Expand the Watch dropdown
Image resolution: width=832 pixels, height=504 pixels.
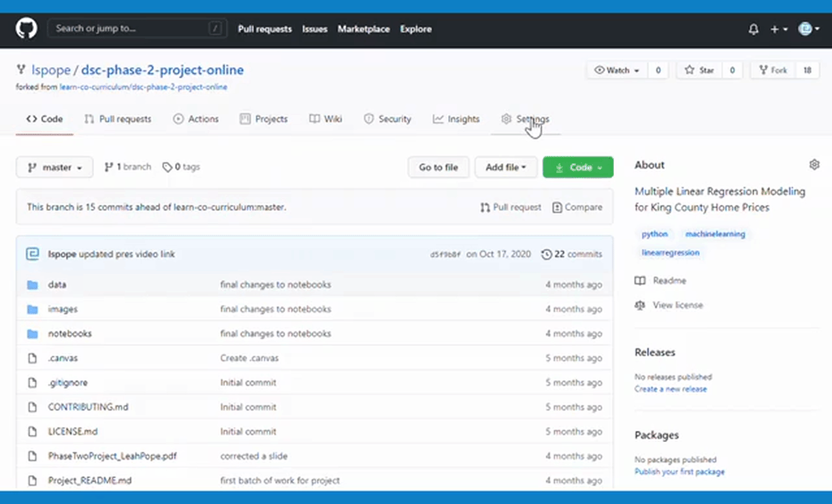click(616, 71)
